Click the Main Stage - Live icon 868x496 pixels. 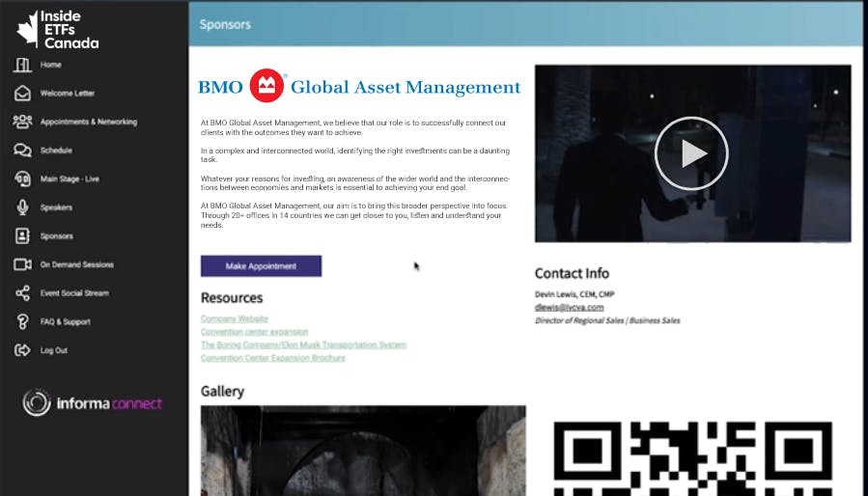coord(22,179)
